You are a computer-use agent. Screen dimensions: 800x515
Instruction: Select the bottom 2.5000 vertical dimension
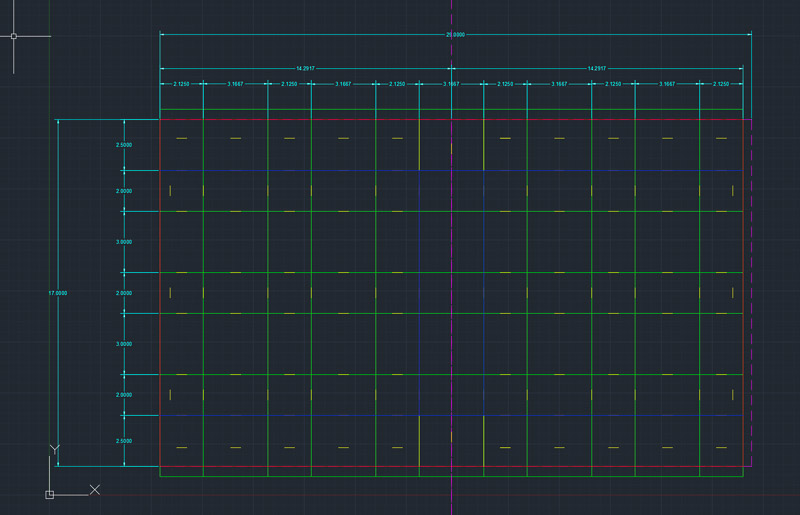(x=124, y=441)
